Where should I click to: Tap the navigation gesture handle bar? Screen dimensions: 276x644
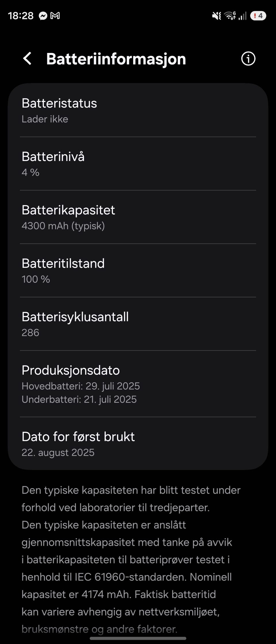click(x=138, y=639)
